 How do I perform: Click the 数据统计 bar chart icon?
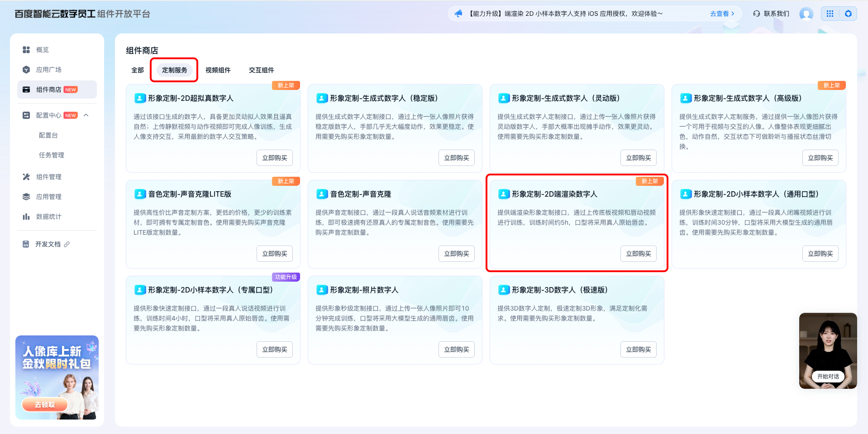[x=26, y=217]
